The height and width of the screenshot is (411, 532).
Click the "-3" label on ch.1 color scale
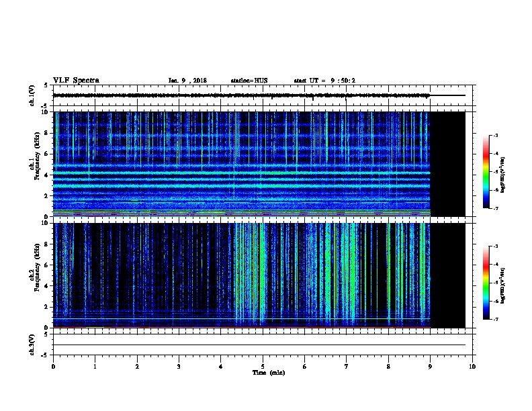click(x=496, y=136)
